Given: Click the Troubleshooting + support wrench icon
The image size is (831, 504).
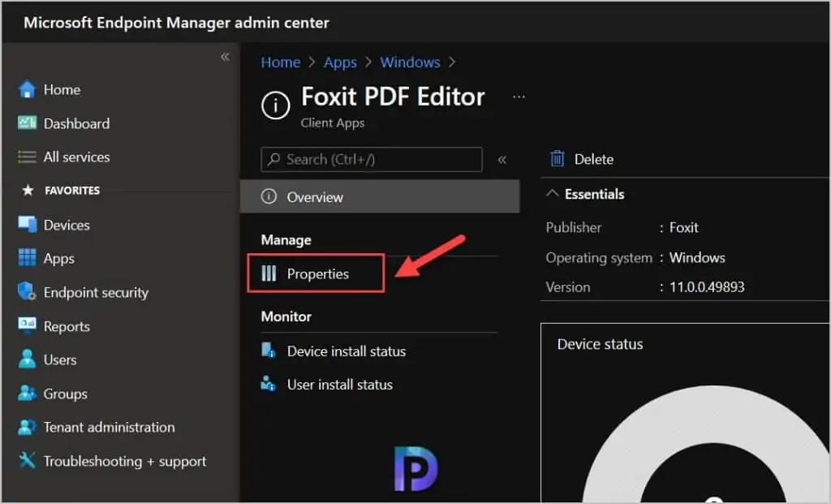Looking at the screenshot, I should 27,460.
